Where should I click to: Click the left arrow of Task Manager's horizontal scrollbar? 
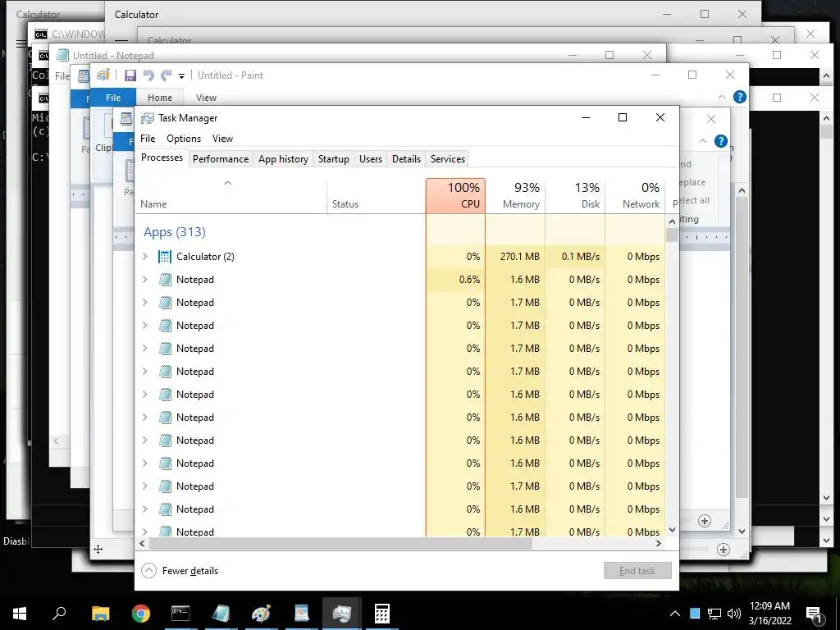(x=142, y=543)
